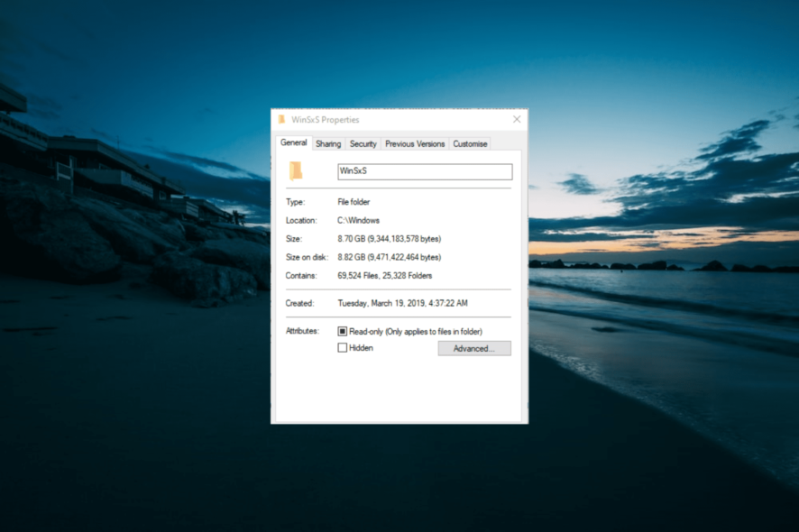Click the Created date value

(406, 303)
